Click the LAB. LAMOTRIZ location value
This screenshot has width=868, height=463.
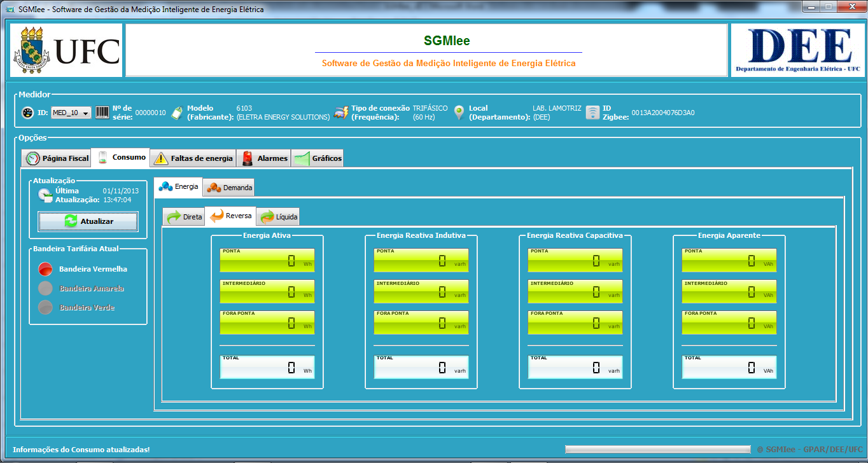(557, 108)
